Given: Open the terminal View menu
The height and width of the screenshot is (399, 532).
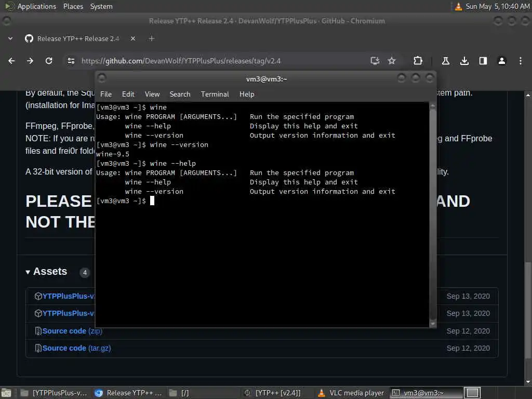Looking at the screenshot, I should pyautogui.click(x=152, y=95).
